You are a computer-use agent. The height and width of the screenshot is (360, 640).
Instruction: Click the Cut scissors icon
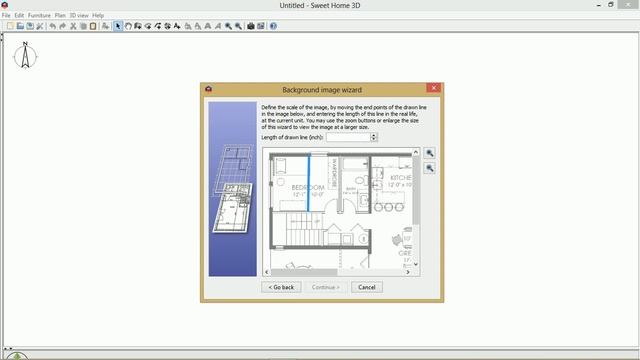(x=73, y=26)
